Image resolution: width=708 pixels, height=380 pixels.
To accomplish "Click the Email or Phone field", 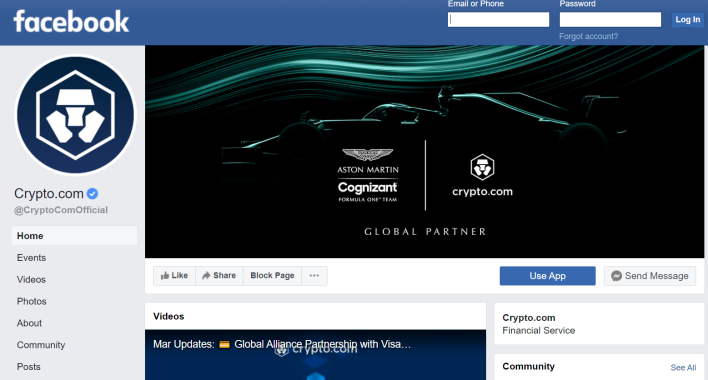I will [498, 19].
